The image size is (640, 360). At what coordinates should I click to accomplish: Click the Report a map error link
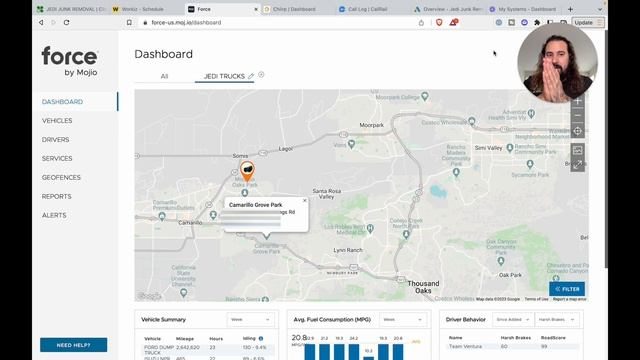pyautogui.click(x=569, y=299)
